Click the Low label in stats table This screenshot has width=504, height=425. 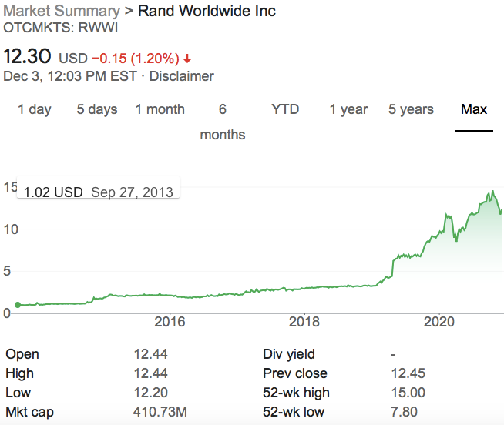click(18, 393)
